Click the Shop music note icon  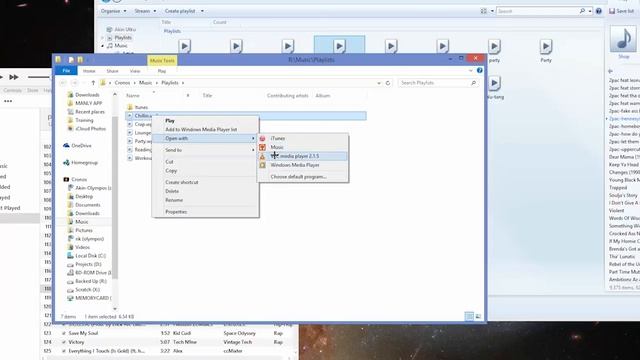pyautogui.click(x=623, y=39)
